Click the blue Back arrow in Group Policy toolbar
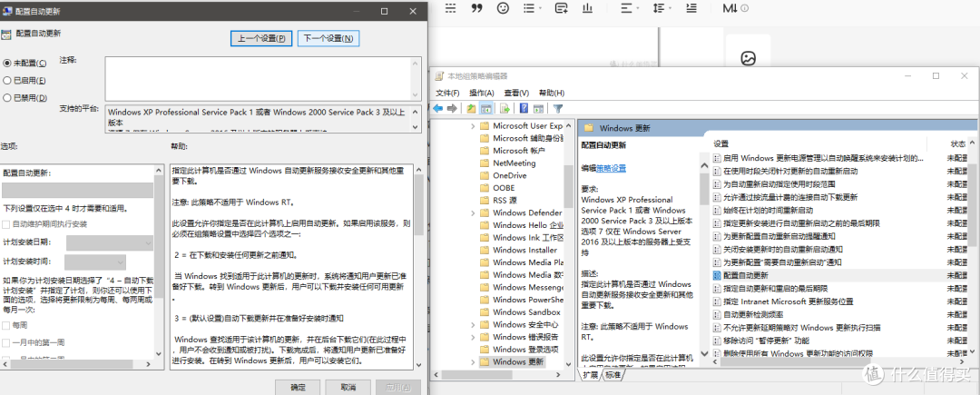This screenshot has height=395, width=980. click(x=437, y=109)
